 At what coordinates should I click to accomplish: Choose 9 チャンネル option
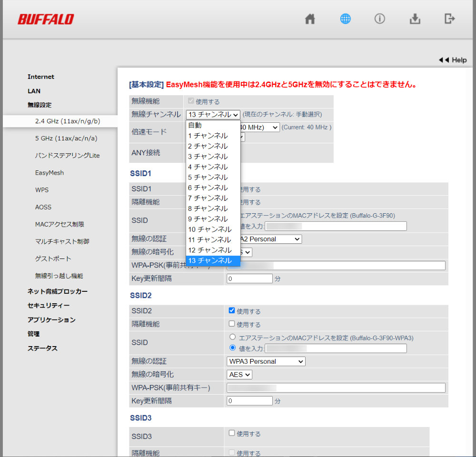(213, 219)
